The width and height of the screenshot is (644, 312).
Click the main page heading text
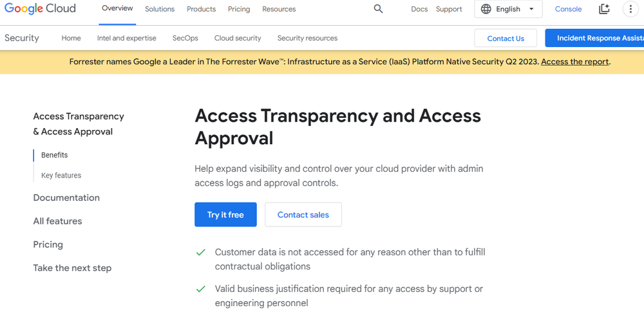(337, 127)
